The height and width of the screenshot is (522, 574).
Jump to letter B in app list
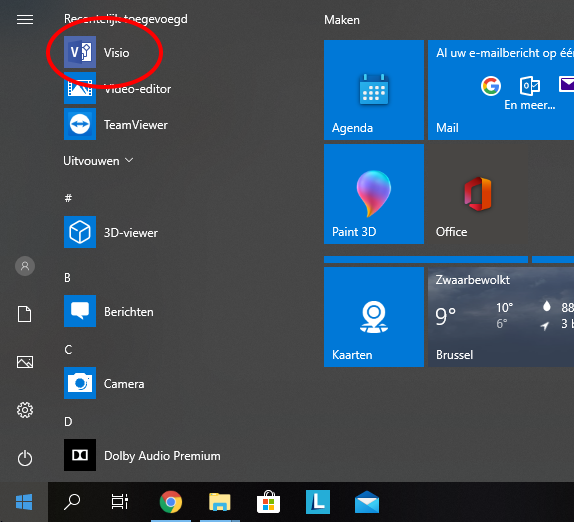point(67,278)
